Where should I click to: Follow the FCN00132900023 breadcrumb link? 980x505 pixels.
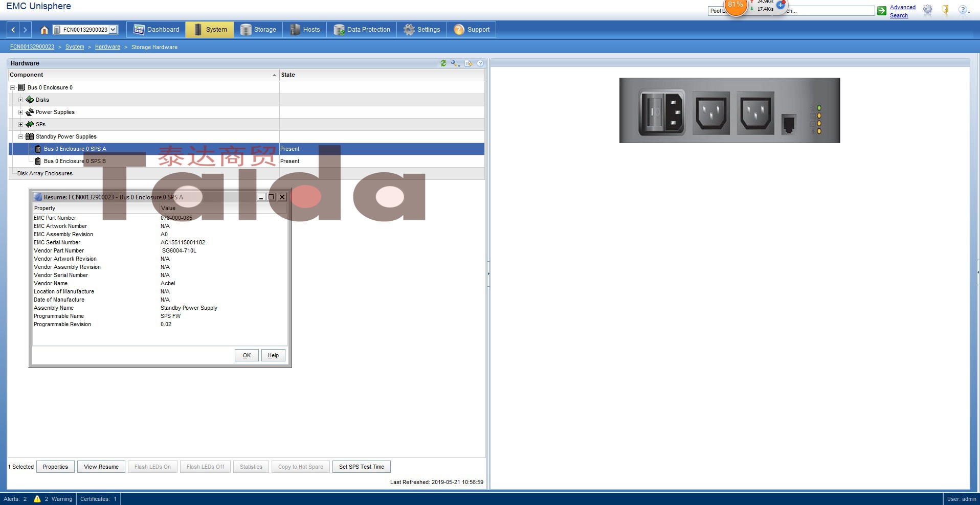[x=32, y=47]
